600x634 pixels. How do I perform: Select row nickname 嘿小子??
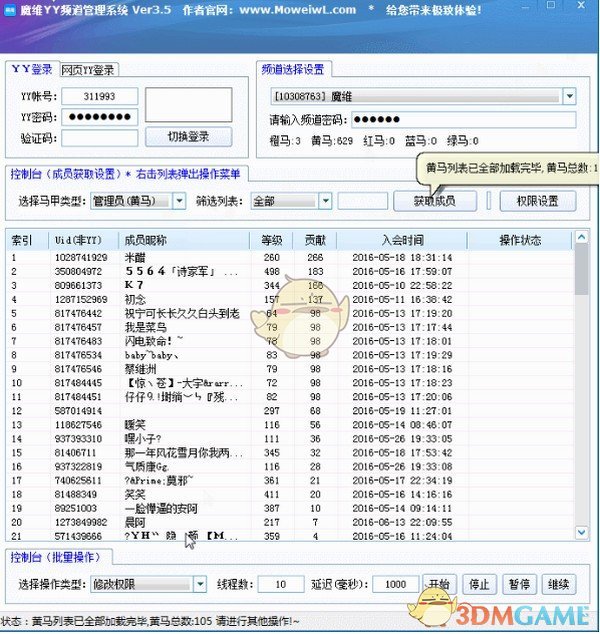pos(290,439)
